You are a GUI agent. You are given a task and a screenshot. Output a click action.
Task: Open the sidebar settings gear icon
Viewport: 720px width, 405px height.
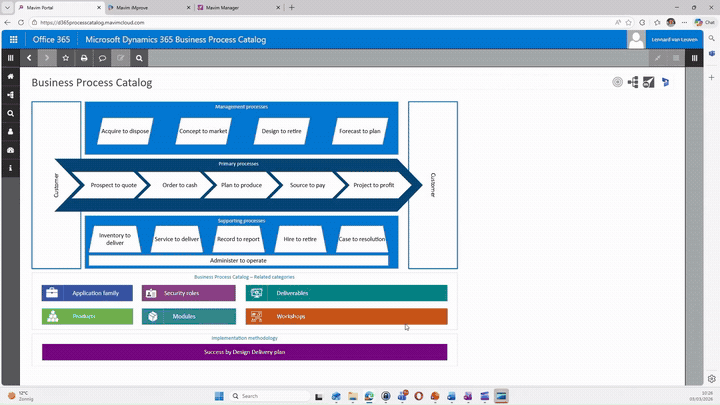[712, 379]
